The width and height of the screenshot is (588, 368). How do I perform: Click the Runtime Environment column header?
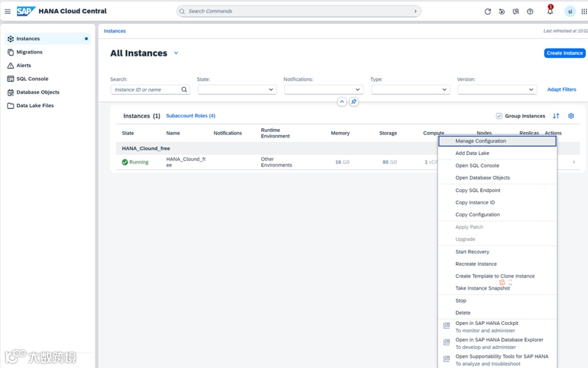(275, 133)
